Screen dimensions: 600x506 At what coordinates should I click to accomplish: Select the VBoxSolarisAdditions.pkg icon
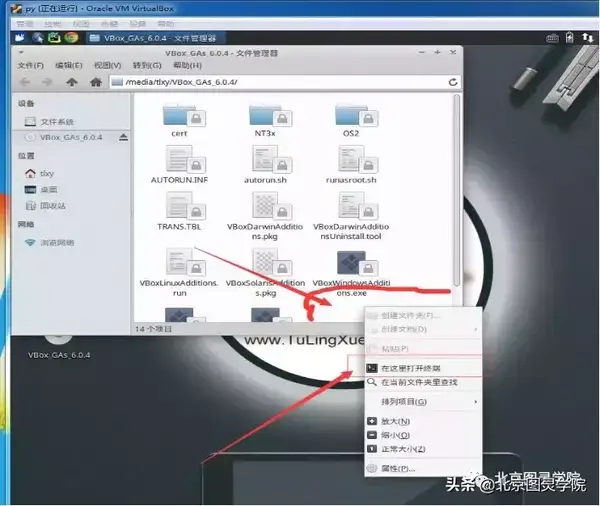272,262
